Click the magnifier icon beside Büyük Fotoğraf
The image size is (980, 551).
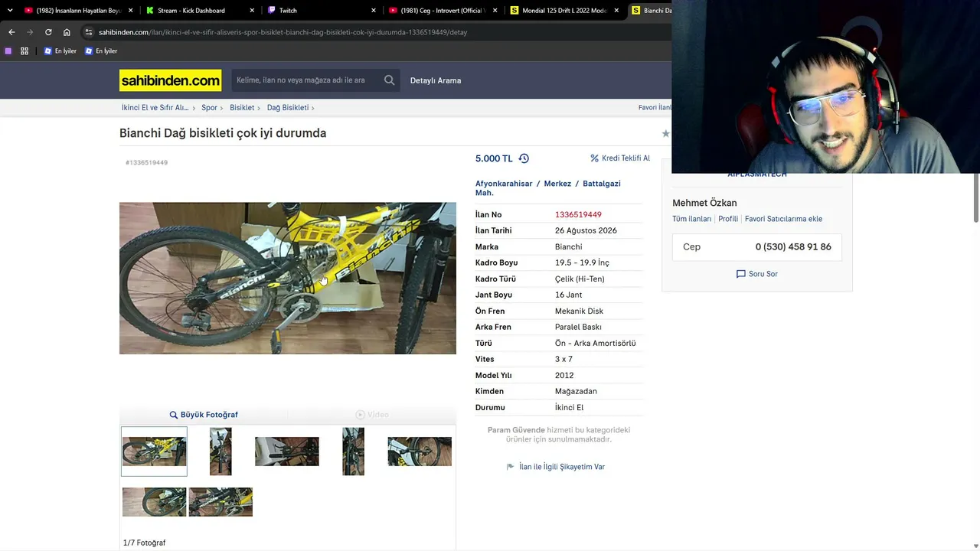point(174,415)
